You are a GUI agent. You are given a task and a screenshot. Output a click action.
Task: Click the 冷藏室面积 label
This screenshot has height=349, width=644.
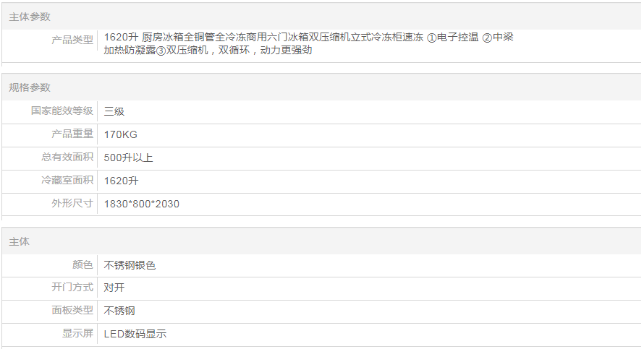pos(67,181)
